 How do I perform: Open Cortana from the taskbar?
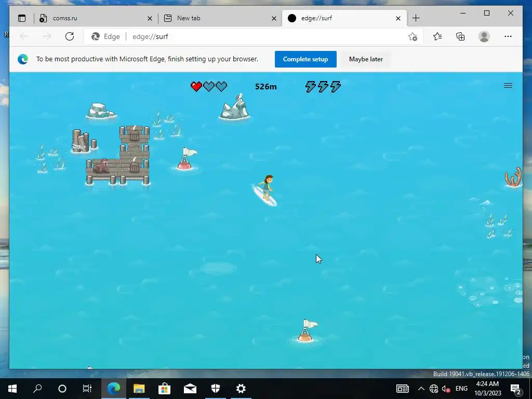point(62,389)
